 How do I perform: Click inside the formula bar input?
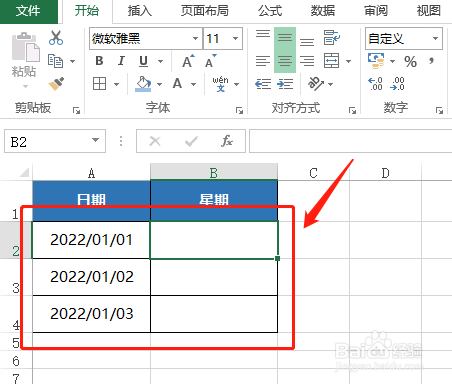350,141
